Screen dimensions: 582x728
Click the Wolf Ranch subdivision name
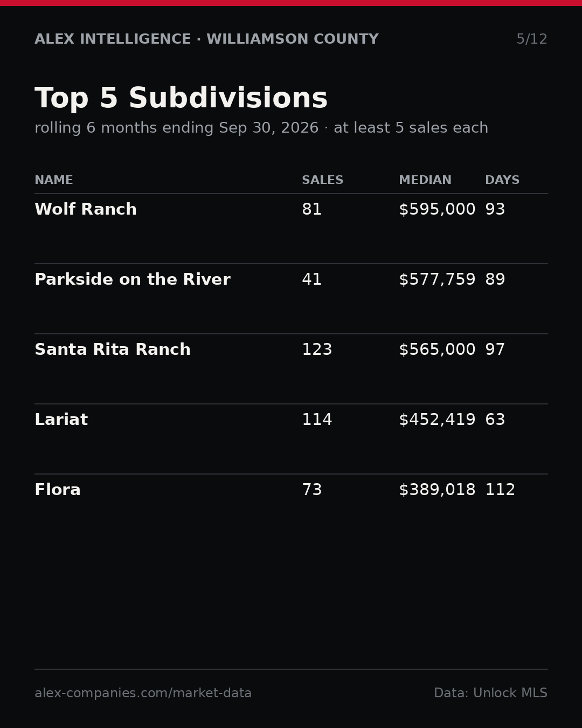tap(86, 210)
